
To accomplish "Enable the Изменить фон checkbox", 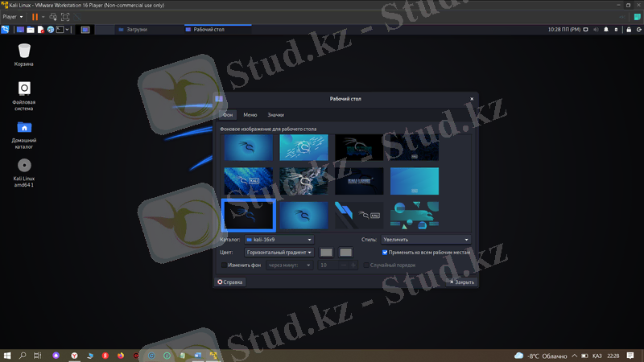I will 224,265.
